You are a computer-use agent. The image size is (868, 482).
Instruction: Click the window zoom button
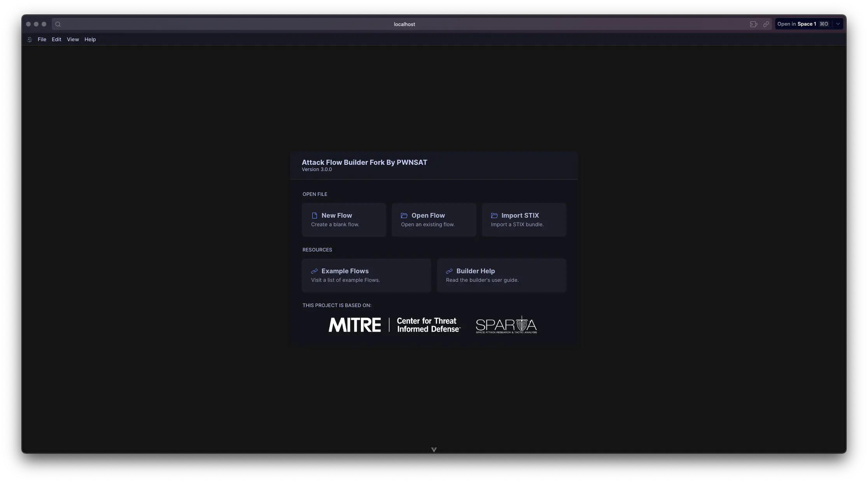(x=44, y=24)
